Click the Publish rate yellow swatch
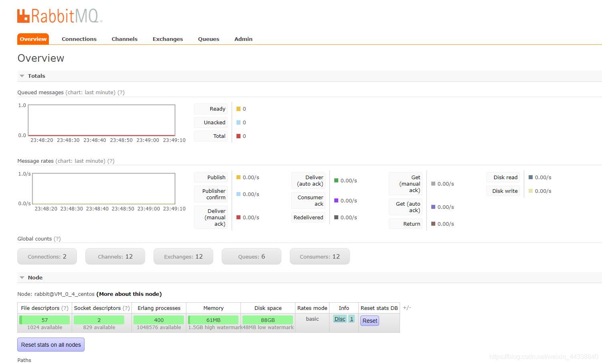This screenshot has height=364, width=602. point(238,177)
